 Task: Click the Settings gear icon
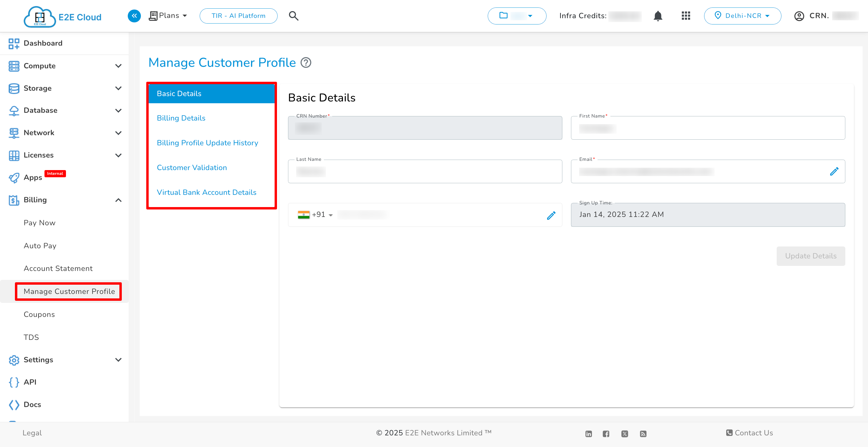tap(14, 360)
